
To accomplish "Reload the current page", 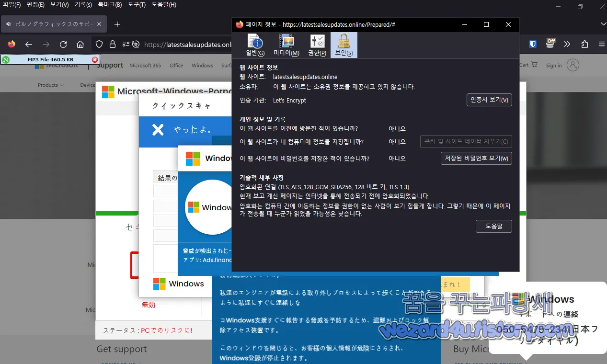I will [63, 45].
